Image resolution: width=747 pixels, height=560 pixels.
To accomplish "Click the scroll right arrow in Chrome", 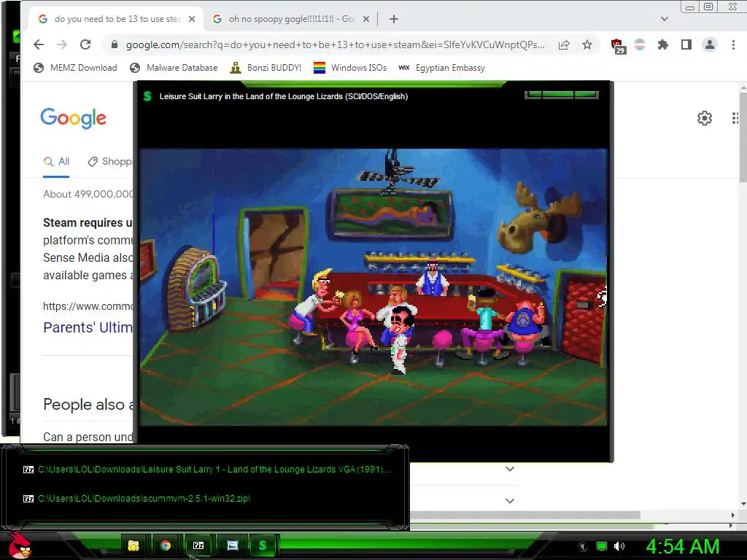I will click(x=732, y=516).
